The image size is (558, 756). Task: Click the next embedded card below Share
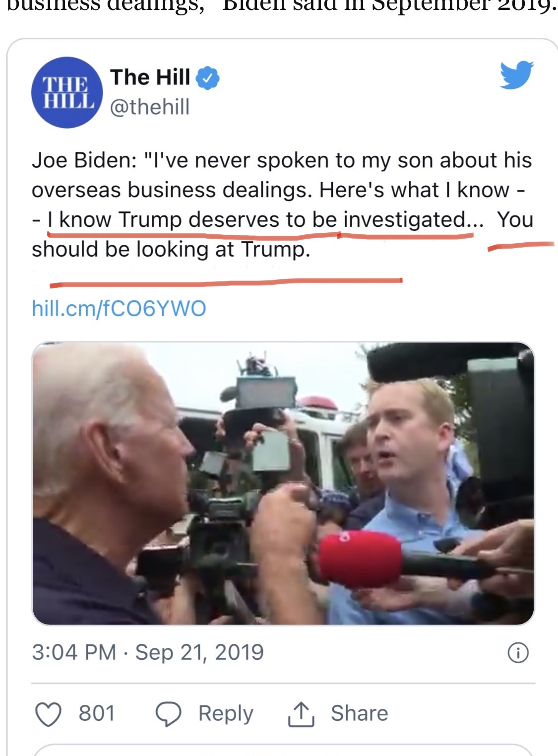click(283, 750)
